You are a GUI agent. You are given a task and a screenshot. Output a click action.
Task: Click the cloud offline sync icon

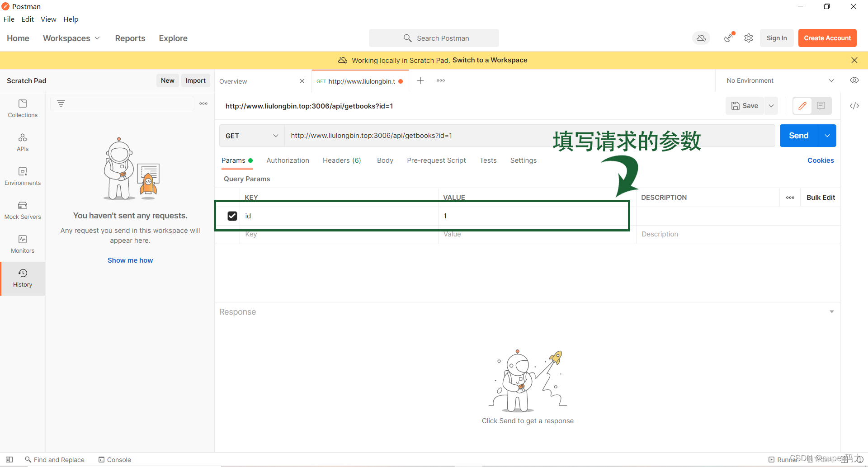click(701, 38)
